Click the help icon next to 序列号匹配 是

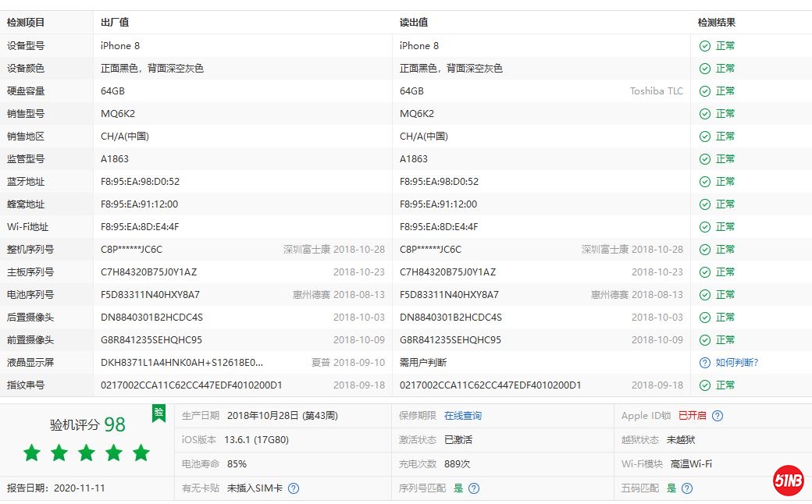(474, 488)
